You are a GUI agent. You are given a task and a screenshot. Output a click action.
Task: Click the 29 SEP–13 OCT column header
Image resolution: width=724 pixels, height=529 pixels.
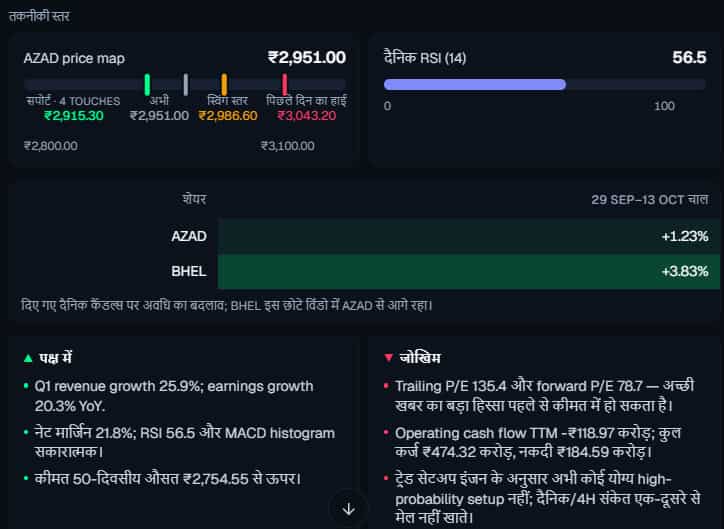(649, 199)
